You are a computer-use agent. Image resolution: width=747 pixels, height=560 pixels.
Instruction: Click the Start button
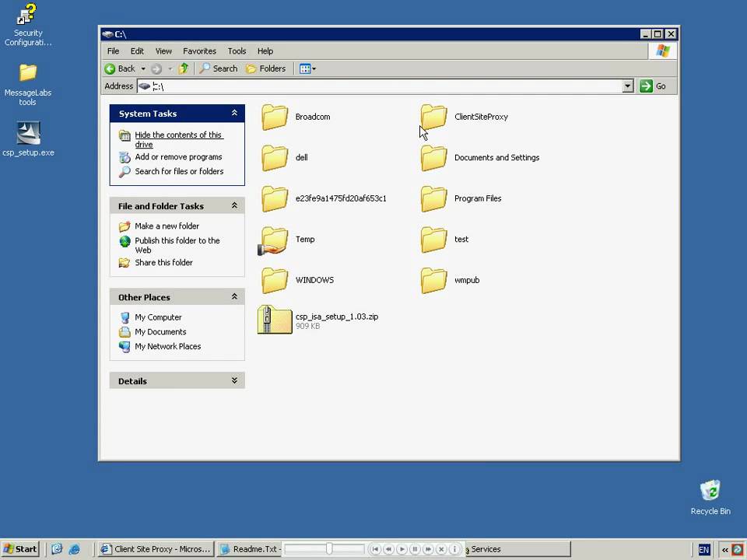pyautogui.click(x=20, y=549)
